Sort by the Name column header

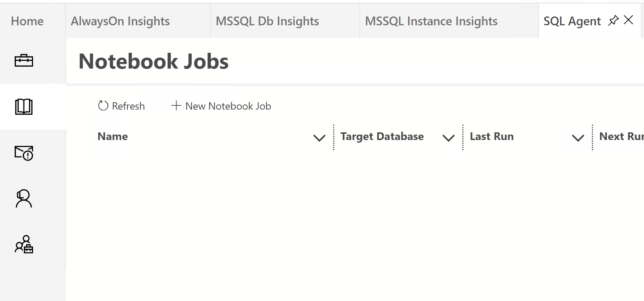pos(113,136)
